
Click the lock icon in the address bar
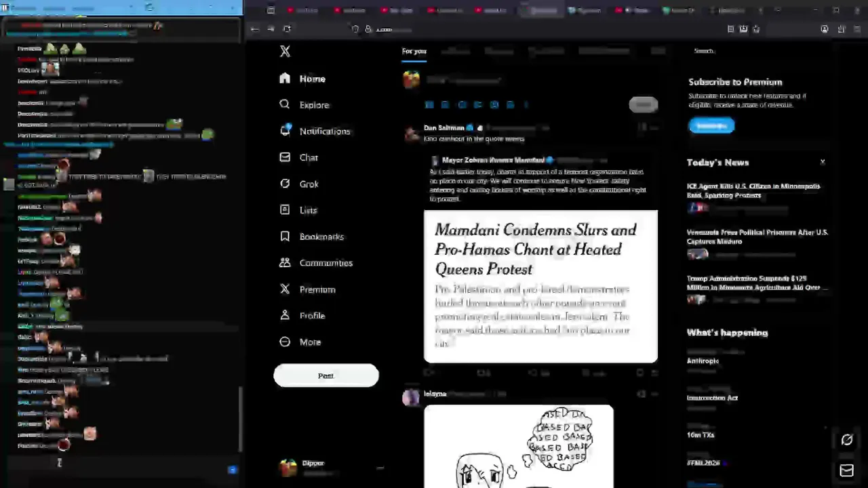pyautogui.click(x=368, y=29)
